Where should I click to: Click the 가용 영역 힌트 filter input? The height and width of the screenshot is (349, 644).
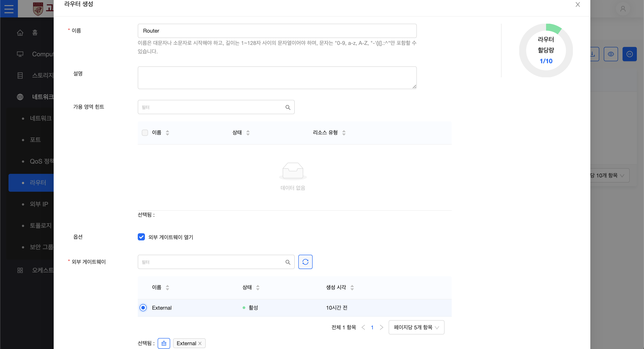[216, 107]
